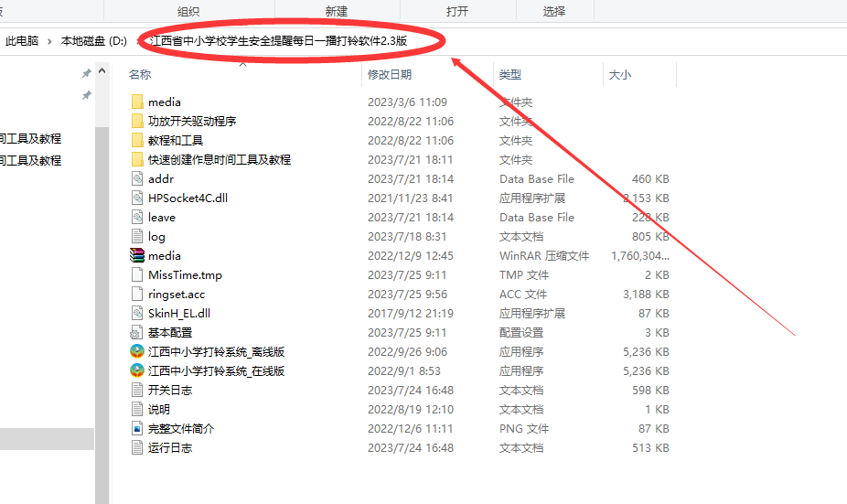
Task: Select the file name SkinH_EL.dll
Action: 179,314
